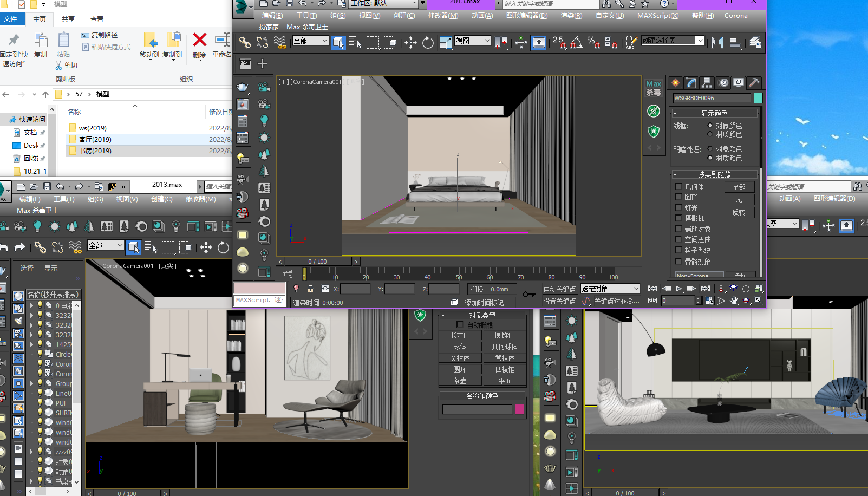The image size is (868, 496).
Task: Open Select by Name in front 3ds Max window
Action: (x=355, y=42)
